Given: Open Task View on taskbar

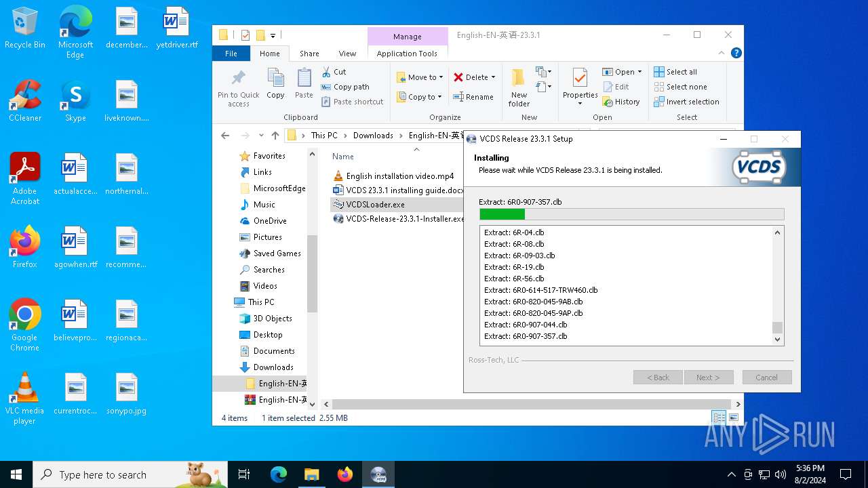Looking at the screenshot, I should point(244,474).
